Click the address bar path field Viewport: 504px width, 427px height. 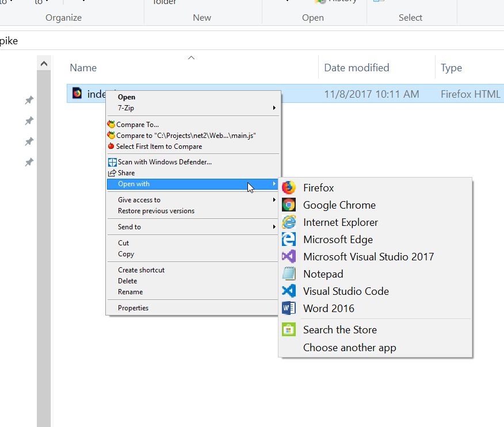(x=252, y=41)
